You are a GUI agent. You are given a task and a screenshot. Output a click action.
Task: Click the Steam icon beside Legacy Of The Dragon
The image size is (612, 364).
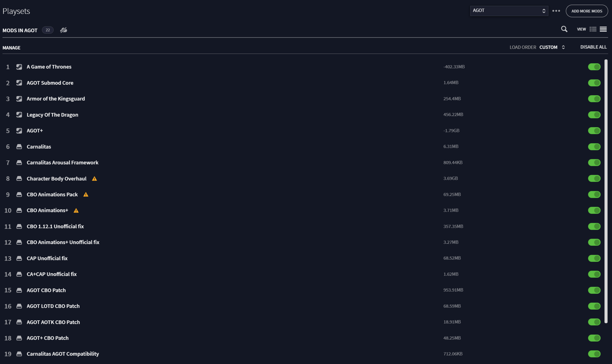(19, 115)
